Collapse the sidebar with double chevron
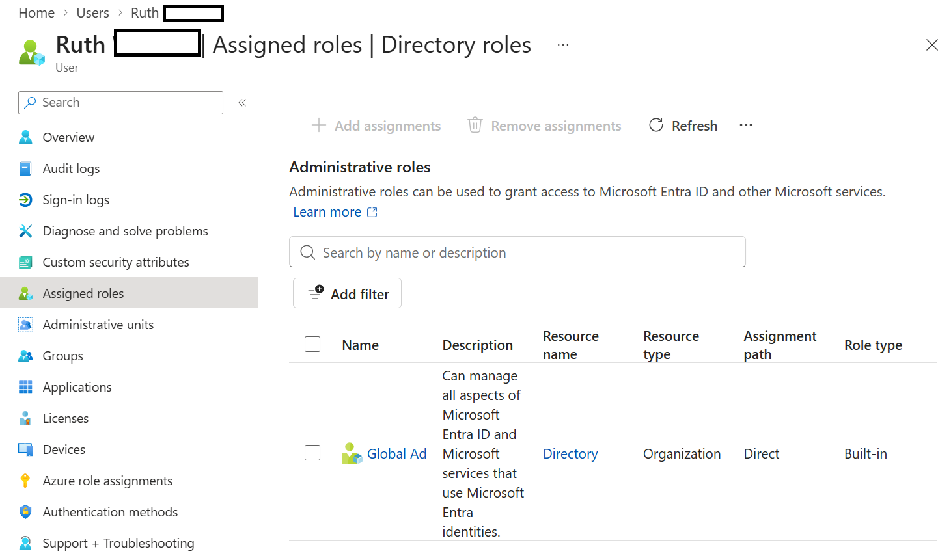Screen dimensions: 938x560 [242, 103]
